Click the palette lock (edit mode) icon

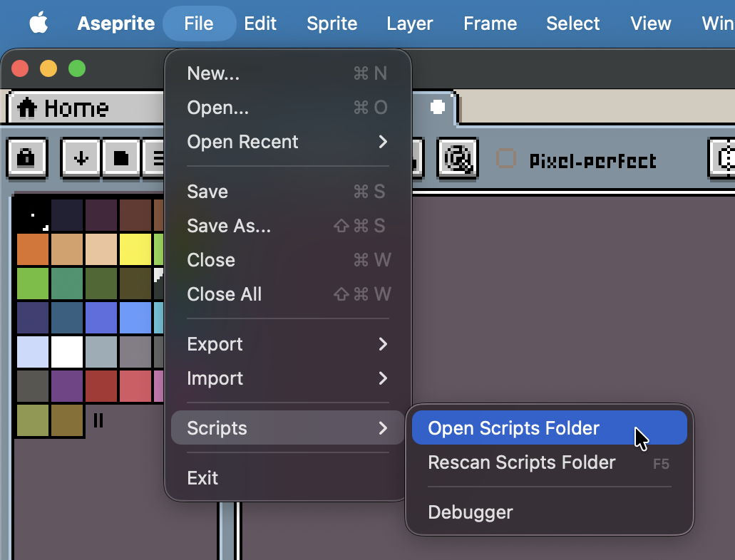27,158
